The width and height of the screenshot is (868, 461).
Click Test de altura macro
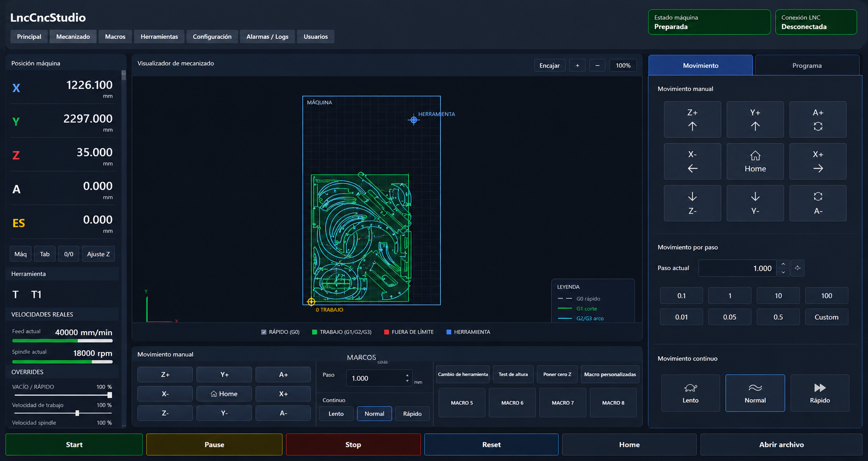513,374
